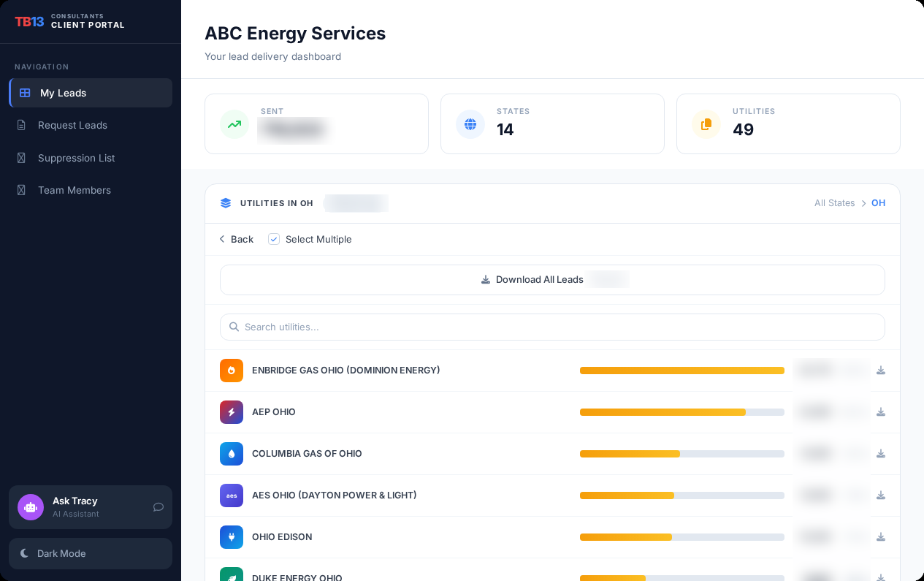
Task: Click the Sent trend arrow icon
Action: pos(234,124)
